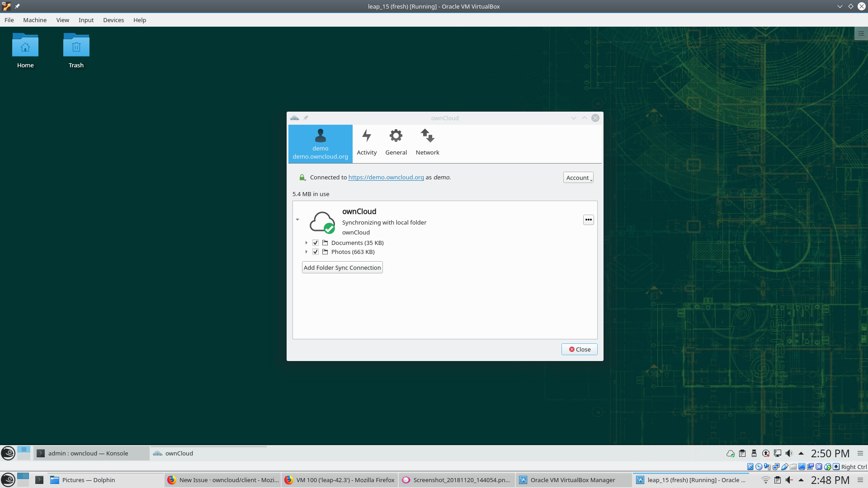Expand the Photos folder tree arrow
Viewport: 868px width, 488px height.
[x=306, y=252]
